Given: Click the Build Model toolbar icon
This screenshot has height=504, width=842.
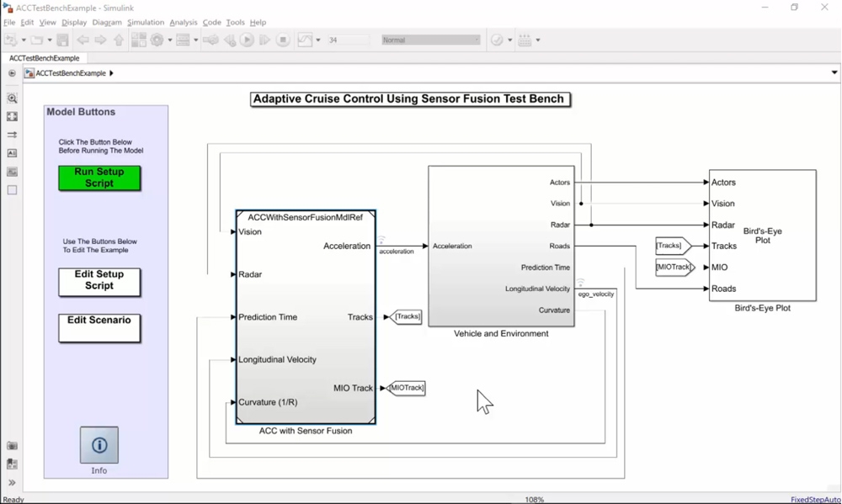Looking at the screenshot, I should (525, 40).
